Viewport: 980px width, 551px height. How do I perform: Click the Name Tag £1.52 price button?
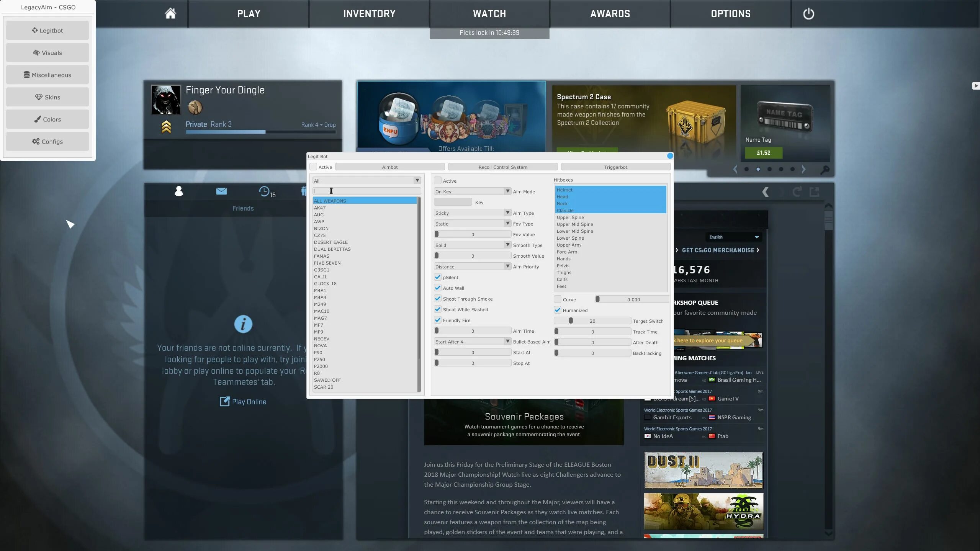764,153
